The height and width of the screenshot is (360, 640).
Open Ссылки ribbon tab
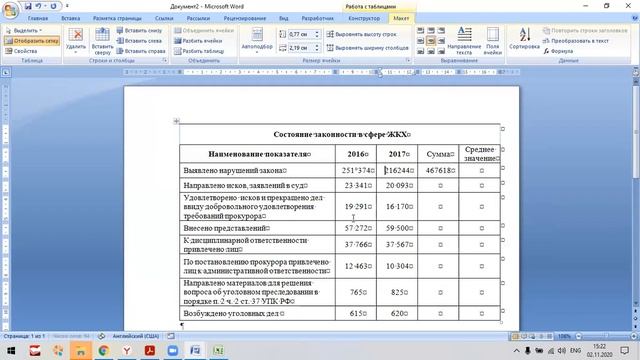[164, 18]
